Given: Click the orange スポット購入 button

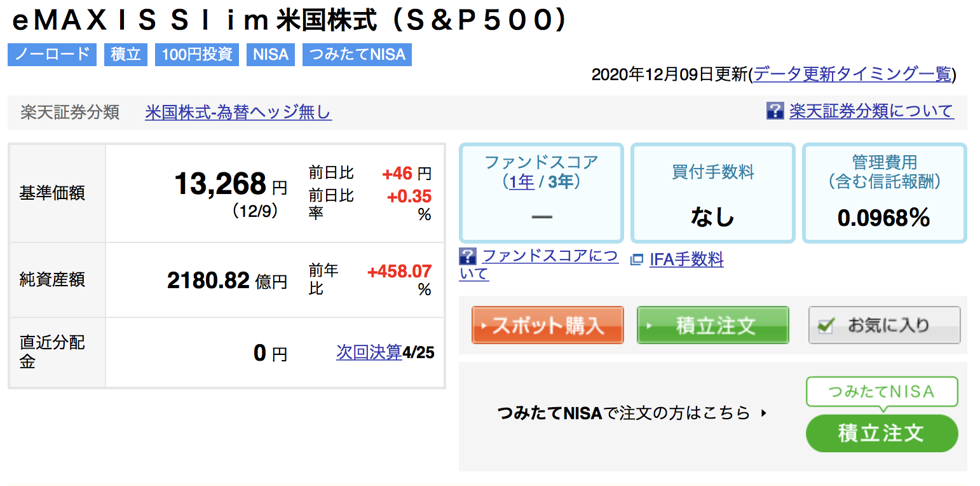Looking at the screenshot, I should click(x=548, y=326).
